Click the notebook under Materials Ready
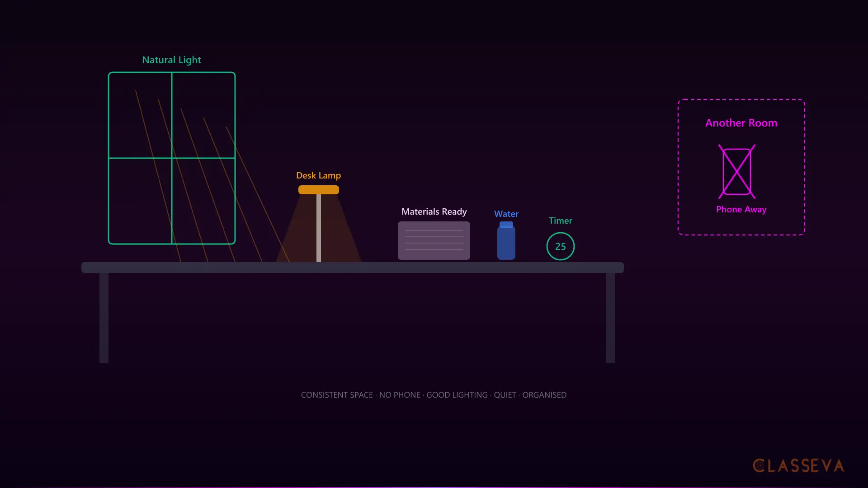Viewport: 868px width, 488px height. click(434, 240)
